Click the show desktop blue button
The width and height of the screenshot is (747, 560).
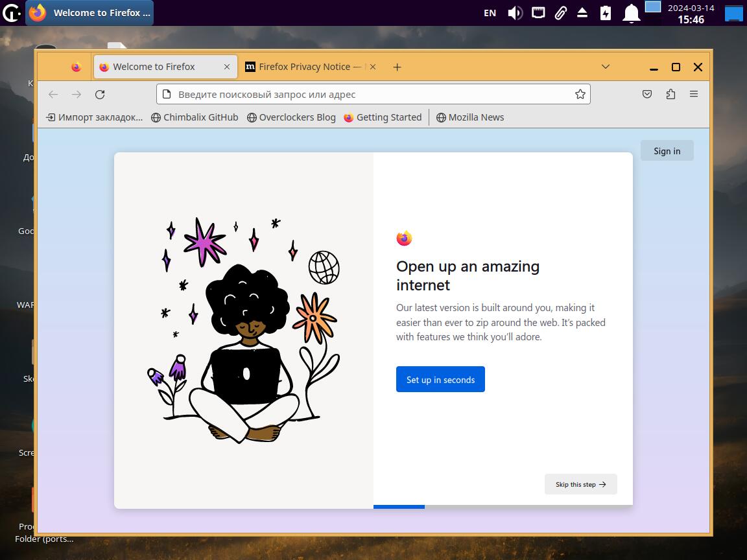pyautogui.click(x=733, y=13)
